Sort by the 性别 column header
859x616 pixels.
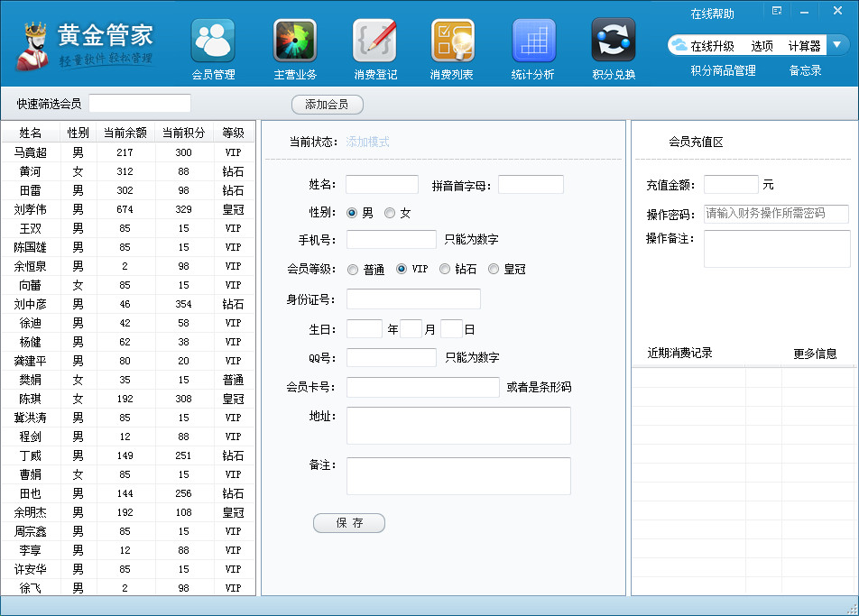click(x=78, y=133)
